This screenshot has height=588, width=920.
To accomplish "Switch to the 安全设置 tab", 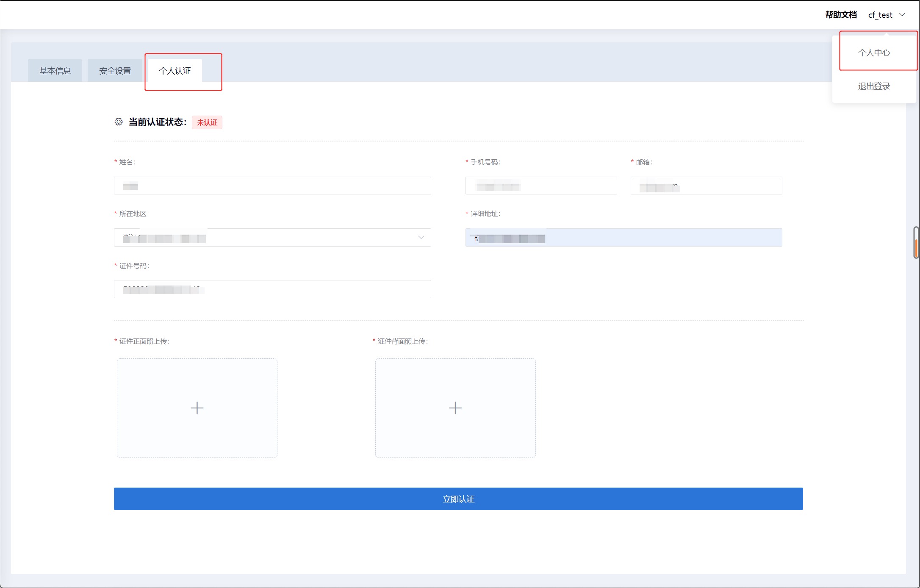I will [x=115, y=71].
